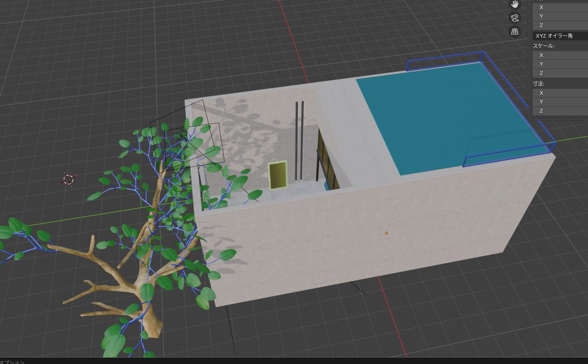Click the orange origin dot on wall
The height and width of the screenshot is (364, 588).
pos(386,233)
